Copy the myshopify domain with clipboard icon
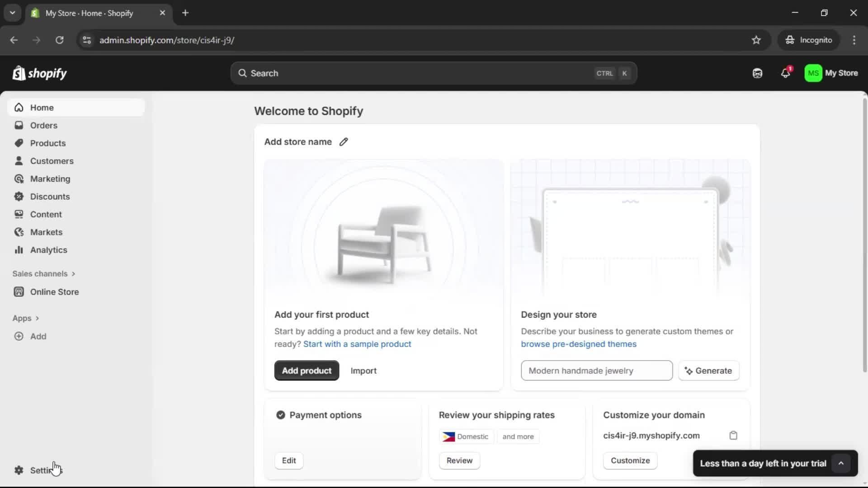This screenshot has width=868, height=488. coord(733,436)
